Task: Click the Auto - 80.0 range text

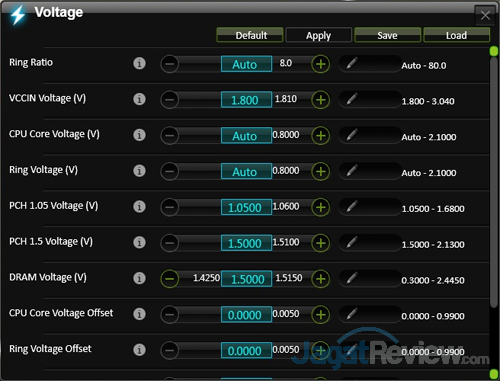Action: 424,66
